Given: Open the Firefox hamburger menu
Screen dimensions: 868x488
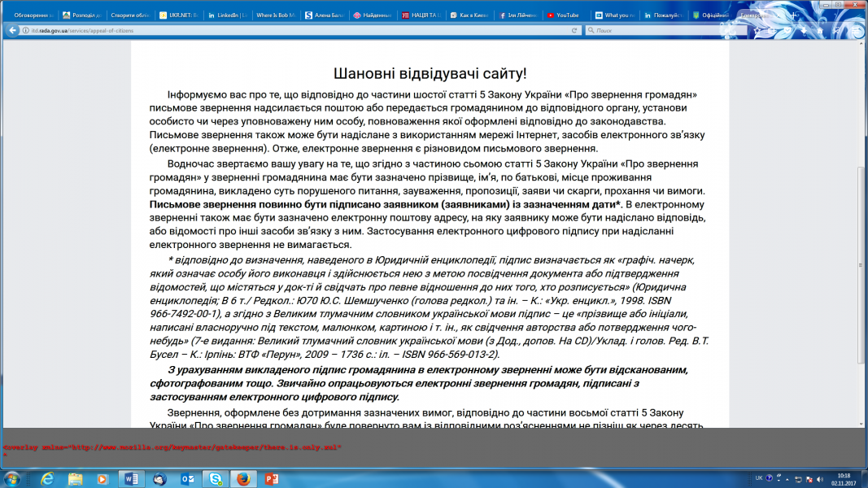Looking at the screenshot, I should click(x=855, y=30).
